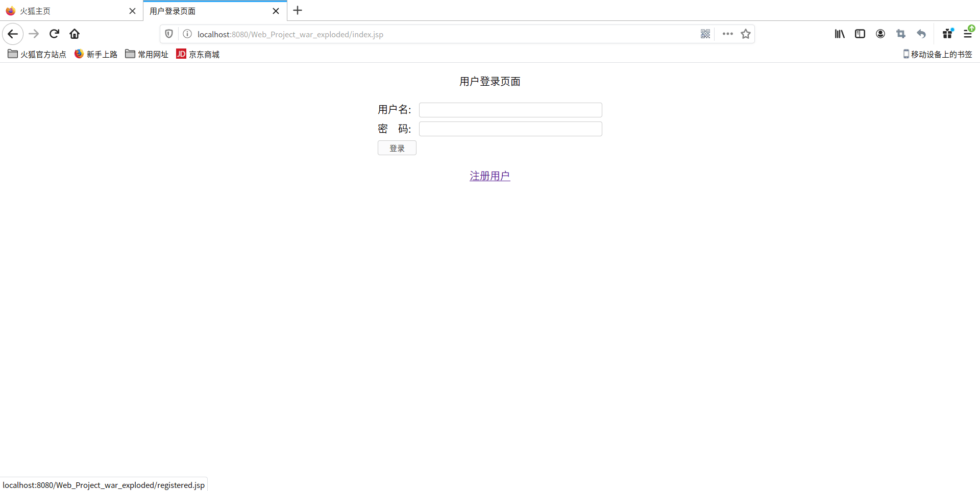This screenshot has height=491, width=980.
Task: Open the home page icon
Action: 74,34
